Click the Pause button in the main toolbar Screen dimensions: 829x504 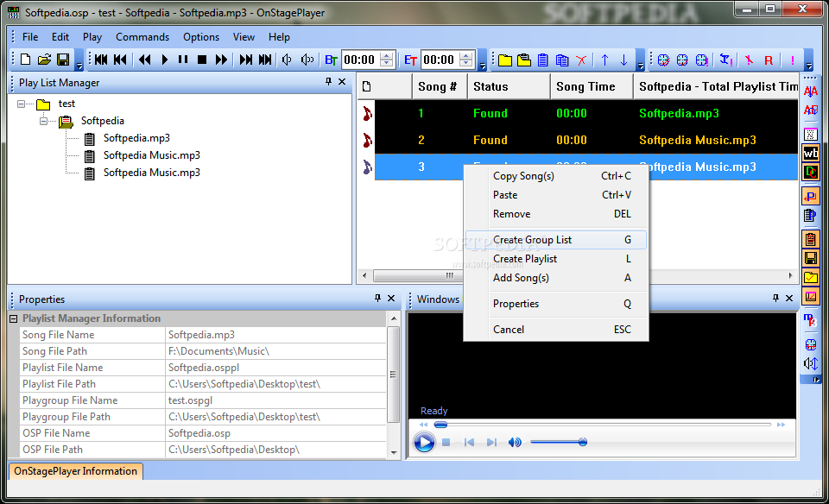183,60
